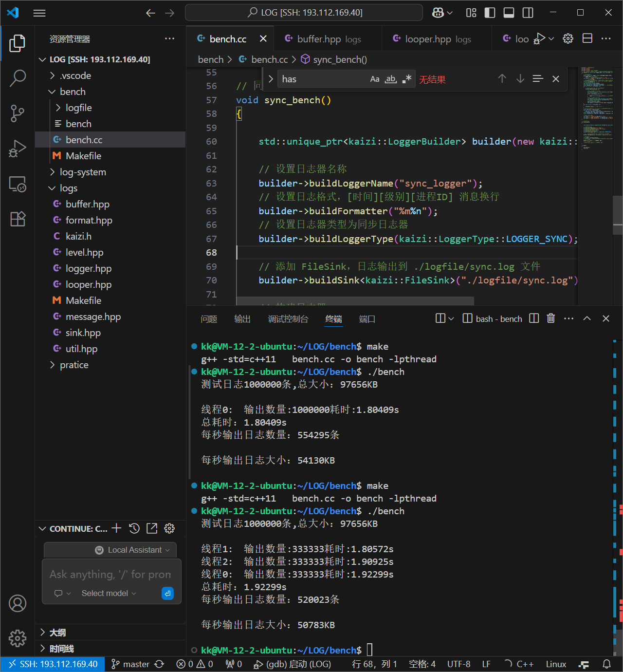This screenshot has height=672, width=623.
Task: Open the customize layout icon
Action: [x=471, y=13]
